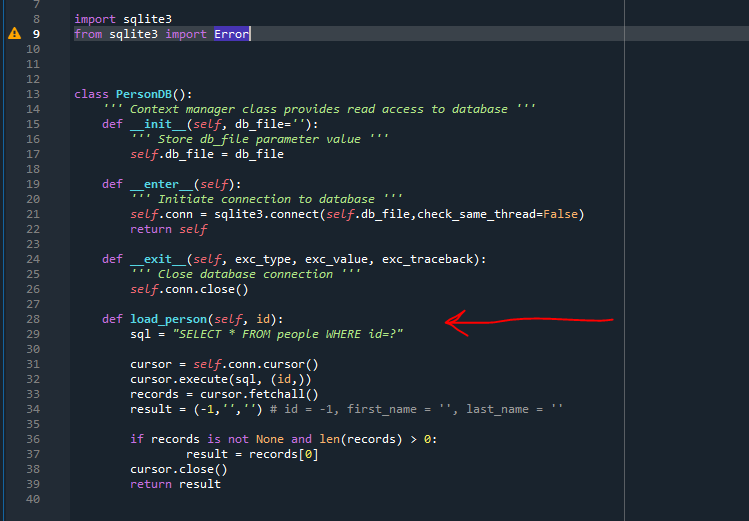Click 'result = records[0]' on line 37
This screenshot has width=749, height=521.
[x=252, y=454]
